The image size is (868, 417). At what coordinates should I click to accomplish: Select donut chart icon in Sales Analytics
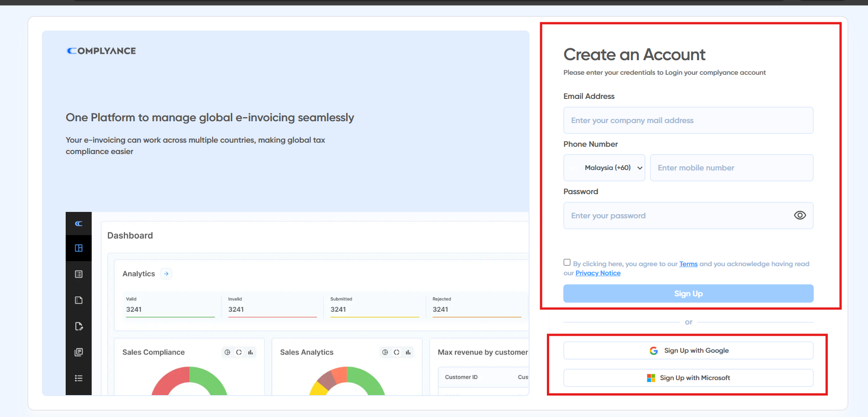pyautogui.click(x=396, y=352)
